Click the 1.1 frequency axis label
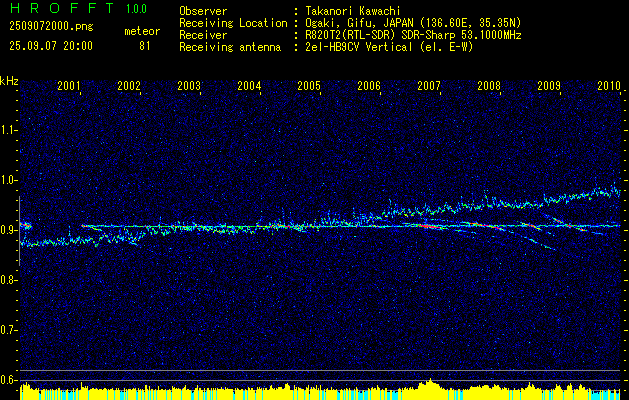629x400 pixels. (x=8, y=130)
